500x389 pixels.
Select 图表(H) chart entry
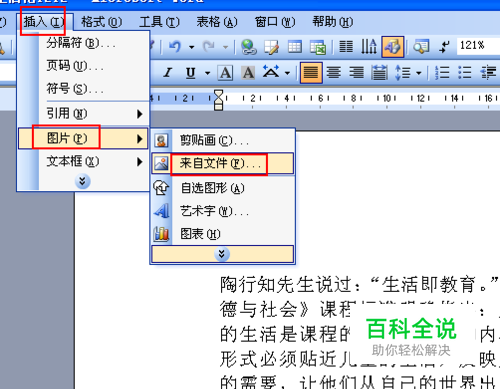click(x=223, y=234)
